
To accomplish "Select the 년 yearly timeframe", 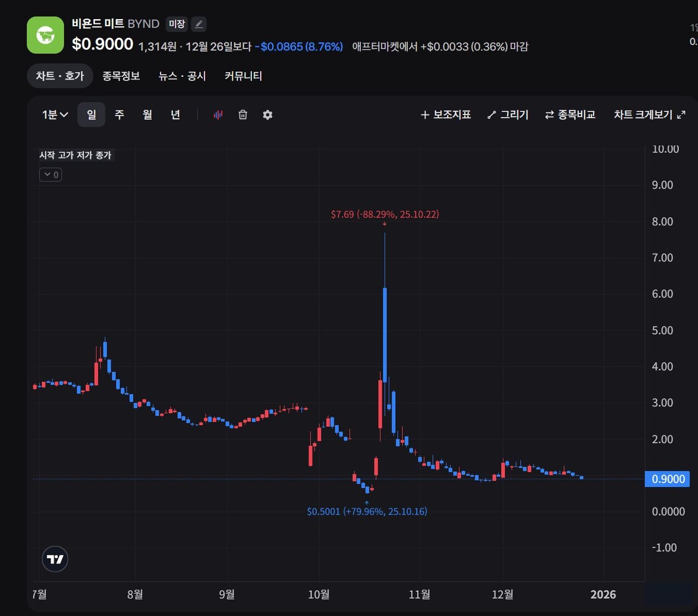I will point(175,114).
